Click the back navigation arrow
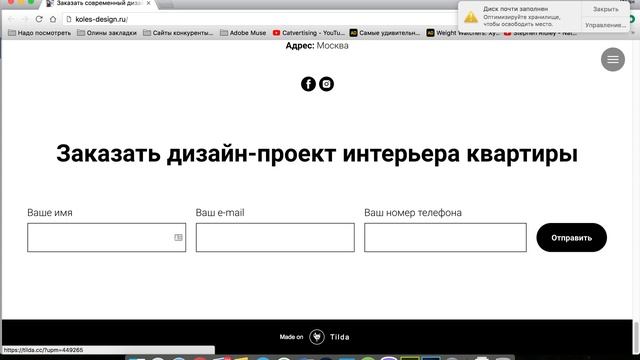 click(x=11, y=19)
